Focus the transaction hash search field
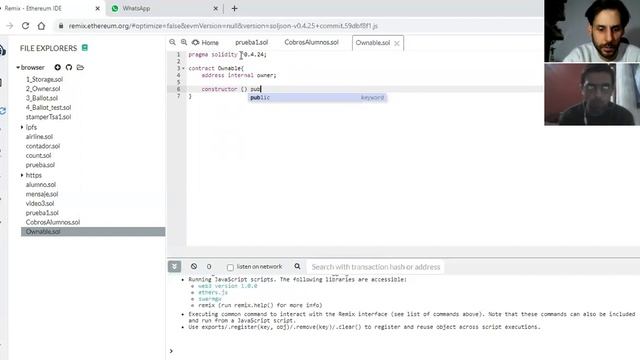Screen dimensions: 640x360 pyautogui.click(x=376, y=267)
